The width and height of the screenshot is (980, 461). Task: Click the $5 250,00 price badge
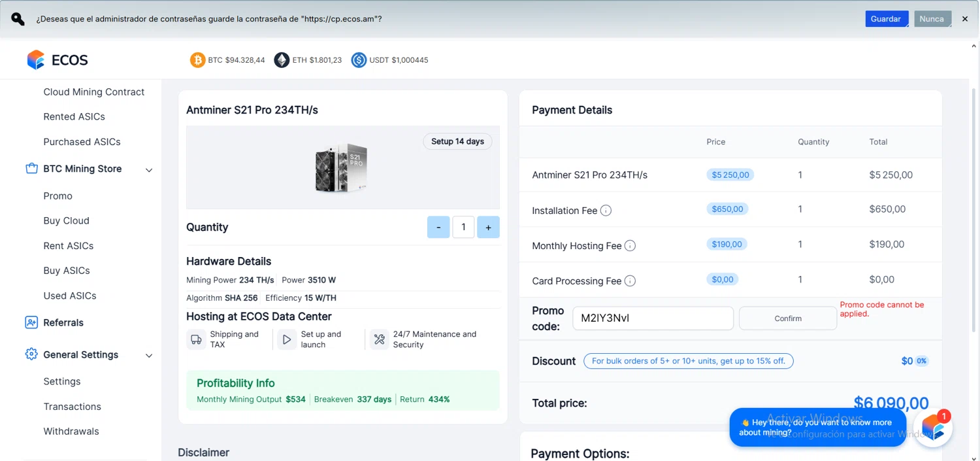coord(730,175)
